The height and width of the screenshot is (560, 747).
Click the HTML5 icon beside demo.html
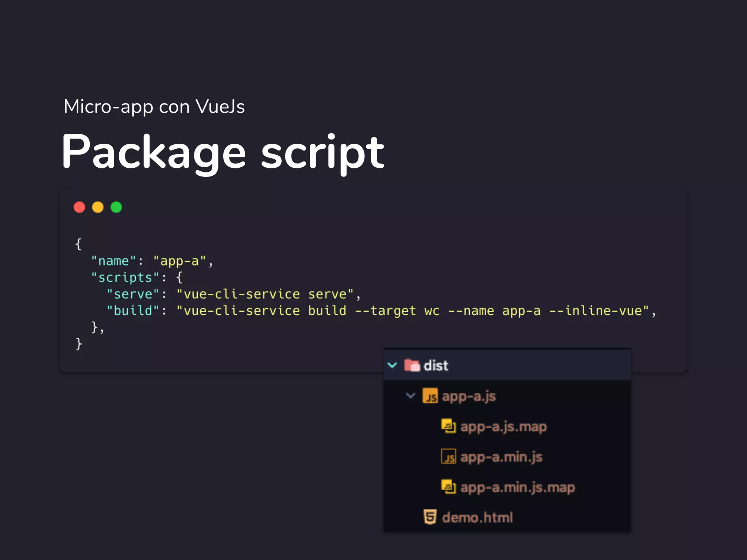(430, 517)
